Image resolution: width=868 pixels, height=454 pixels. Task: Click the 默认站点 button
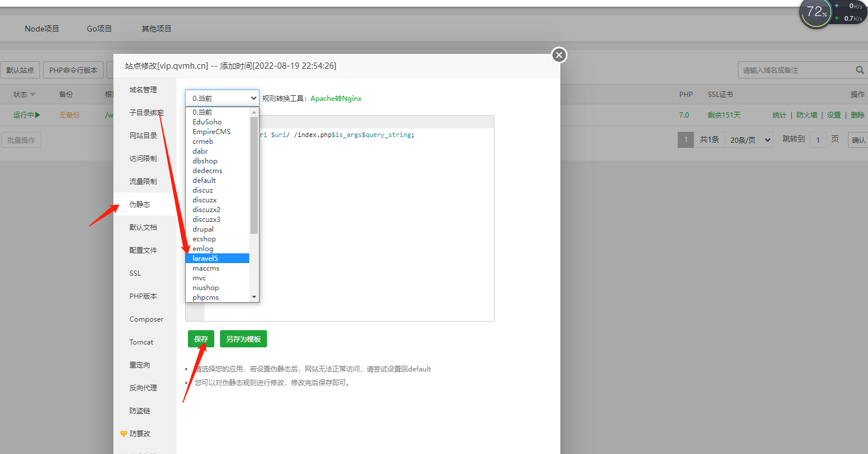(x=20, y=70)
